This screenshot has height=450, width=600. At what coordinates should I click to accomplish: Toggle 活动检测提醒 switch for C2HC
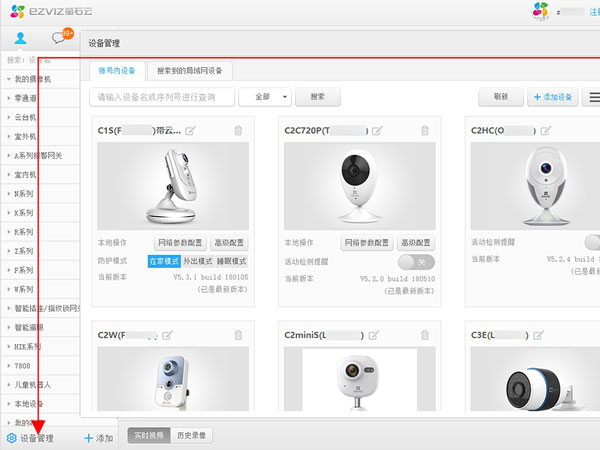pos(592,242)
